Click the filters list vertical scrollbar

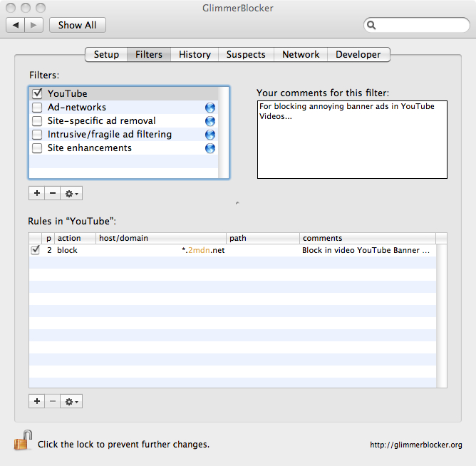tap(224, 133)
